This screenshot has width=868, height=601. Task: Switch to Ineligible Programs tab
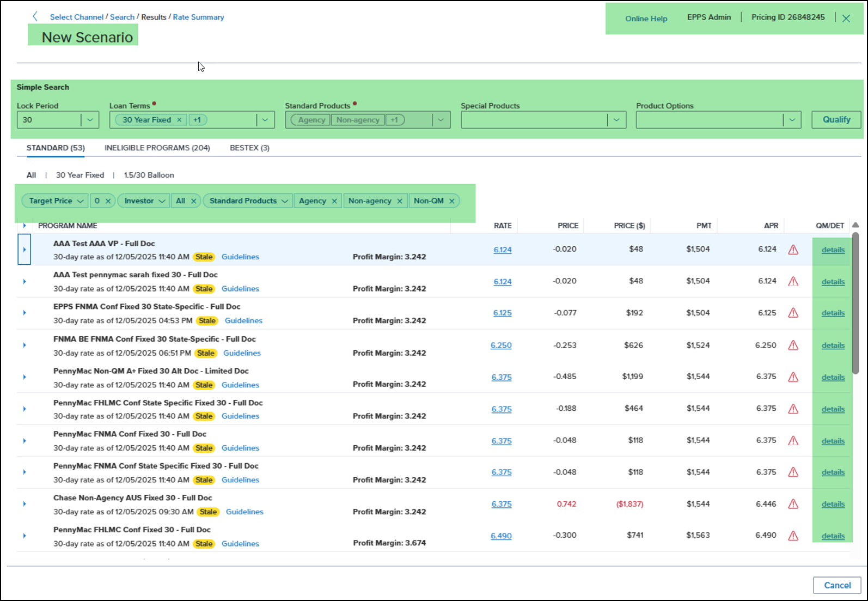[157, 148]
